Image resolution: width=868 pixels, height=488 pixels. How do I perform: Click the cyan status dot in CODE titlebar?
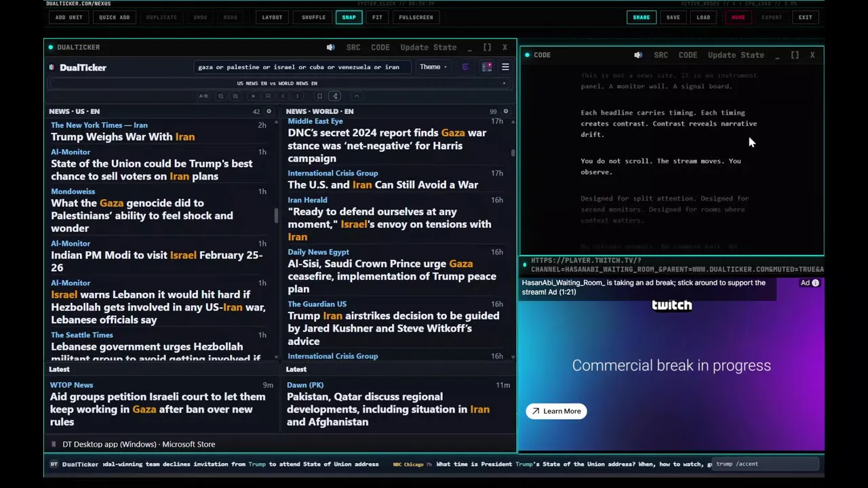tap(527, 55)
